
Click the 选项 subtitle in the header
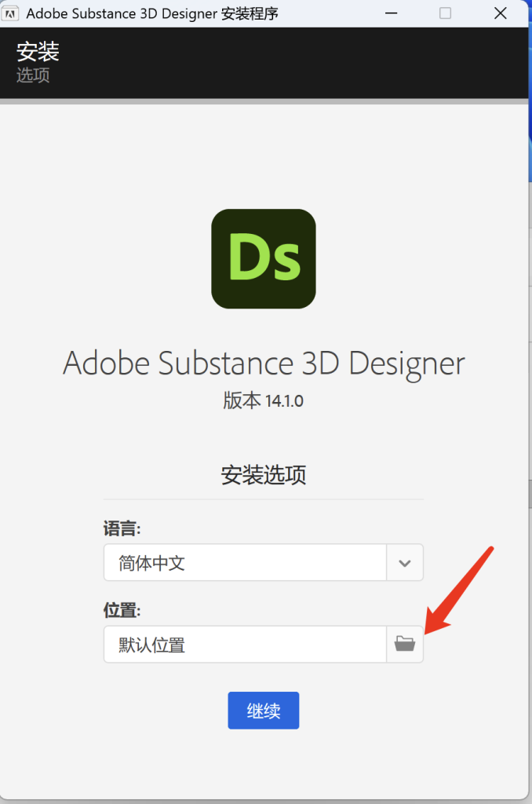(x=33, y=75)
